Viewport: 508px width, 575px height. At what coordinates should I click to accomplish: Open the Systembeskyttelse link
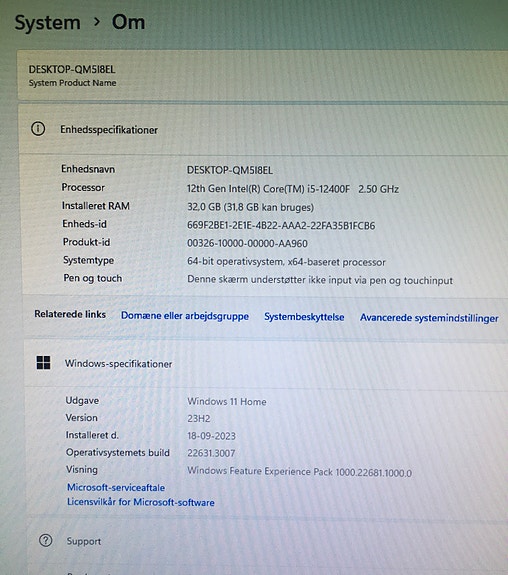click(304, 317)
